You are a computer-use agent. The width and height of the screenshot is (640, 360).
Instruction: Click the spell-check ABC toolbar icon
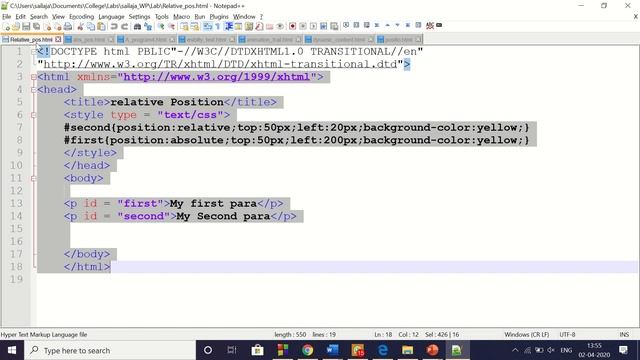pyautogui.click(x=429, y=25)
